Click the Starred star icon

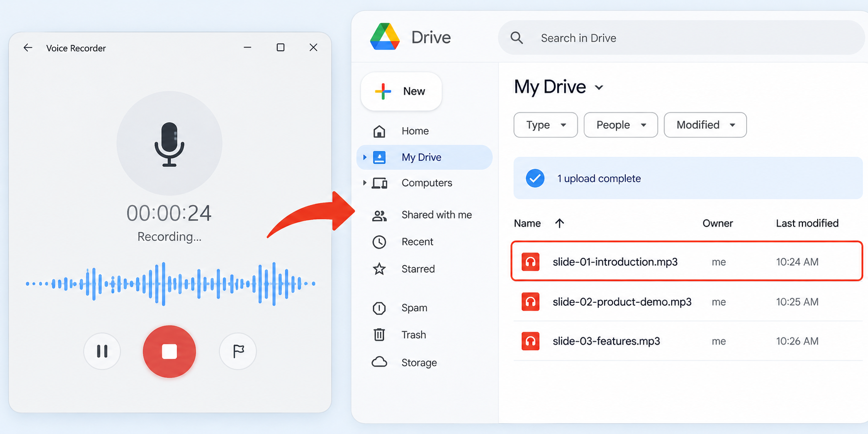(379, 269)
